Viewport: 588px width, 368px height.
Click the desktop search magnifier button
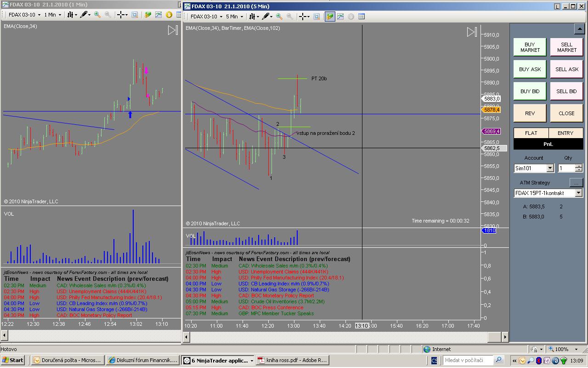click(x=498, y=360)
